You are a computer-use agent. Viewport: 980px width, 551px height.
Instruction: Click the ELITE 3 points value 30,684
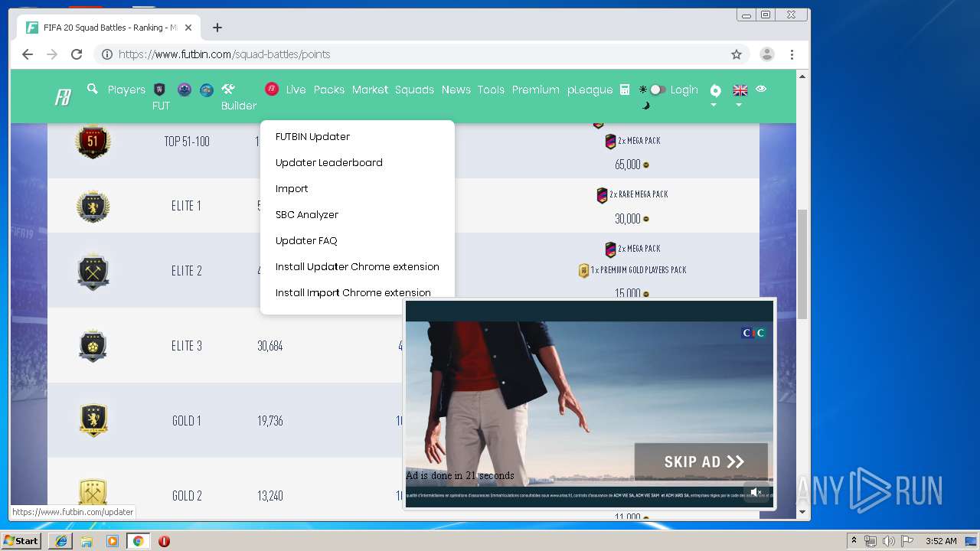pyautogui.click(x=269, y=346)
